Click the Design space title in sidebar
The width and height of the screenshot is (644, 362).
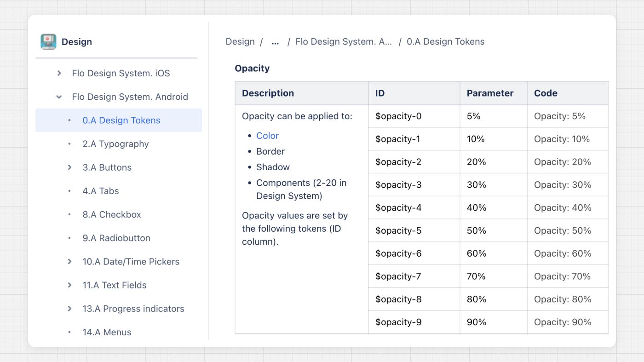pyautogui.click(x=77, y=42)
